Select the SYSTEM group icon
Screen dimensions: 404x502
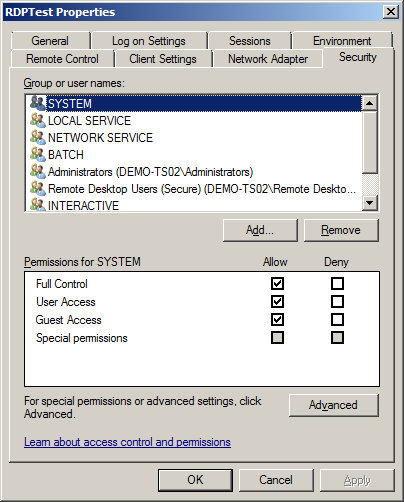pos(38,103)
